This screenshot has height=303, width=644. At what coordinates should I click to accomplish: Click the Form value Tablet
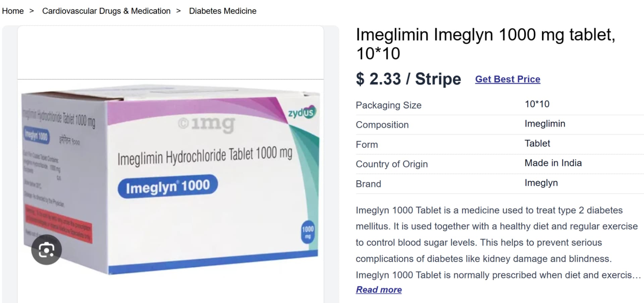(x=537, y=144)
